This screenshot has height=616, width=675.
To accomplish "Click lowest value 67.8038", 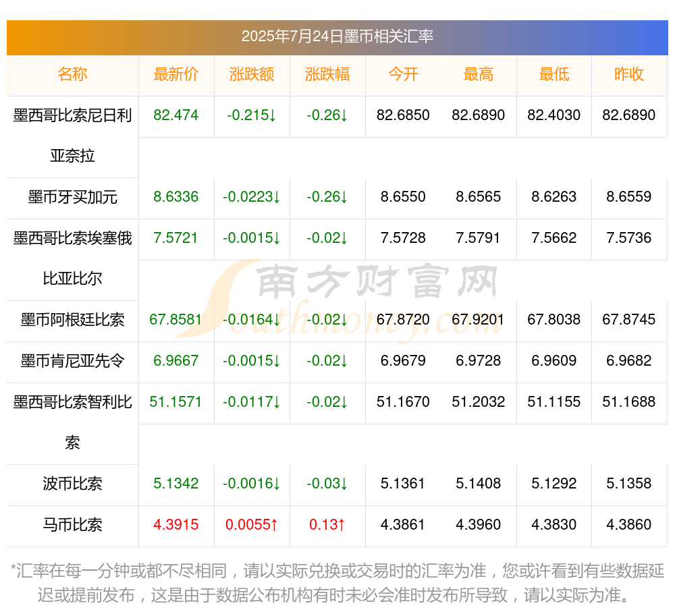I will click(554, 320).
